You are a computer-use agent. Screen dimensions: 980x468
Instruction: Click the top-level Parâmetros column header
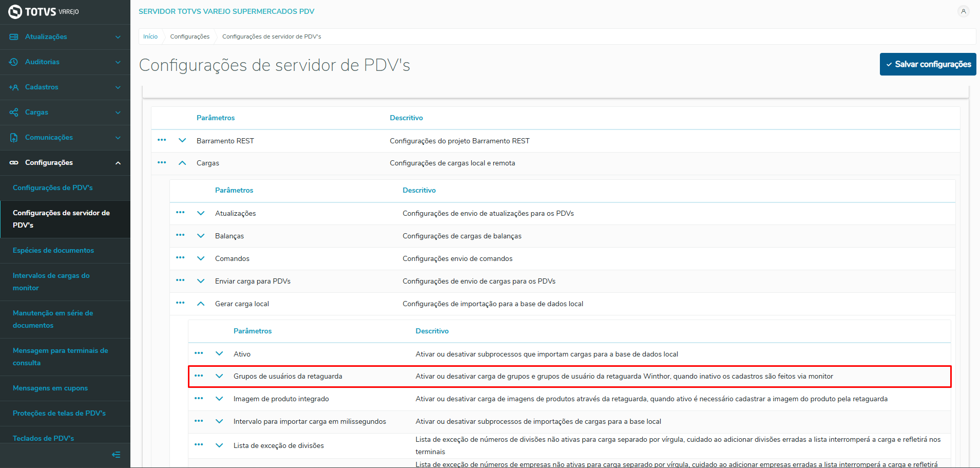216,118
